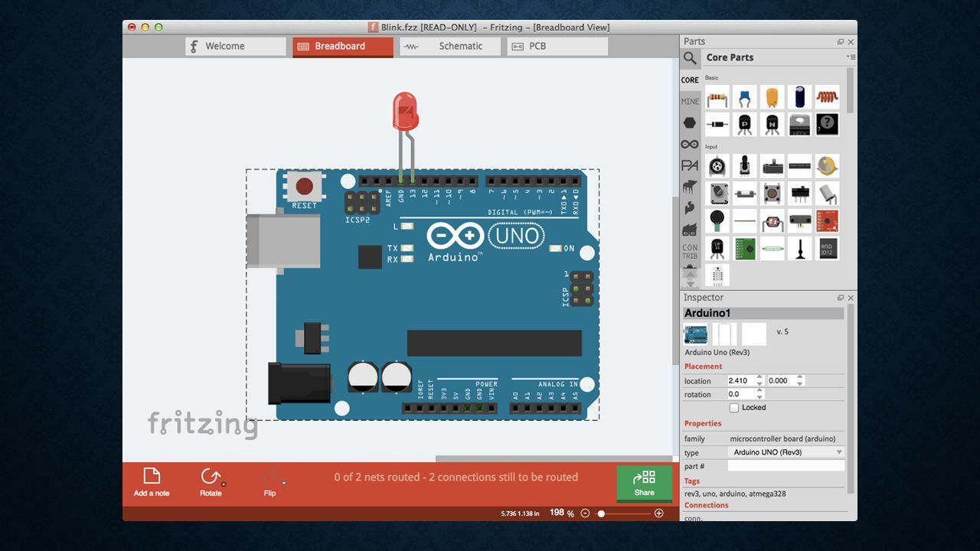Pick the green circuit board part
The width and height of the screenshot is (980, 551).
pos(745,248)
